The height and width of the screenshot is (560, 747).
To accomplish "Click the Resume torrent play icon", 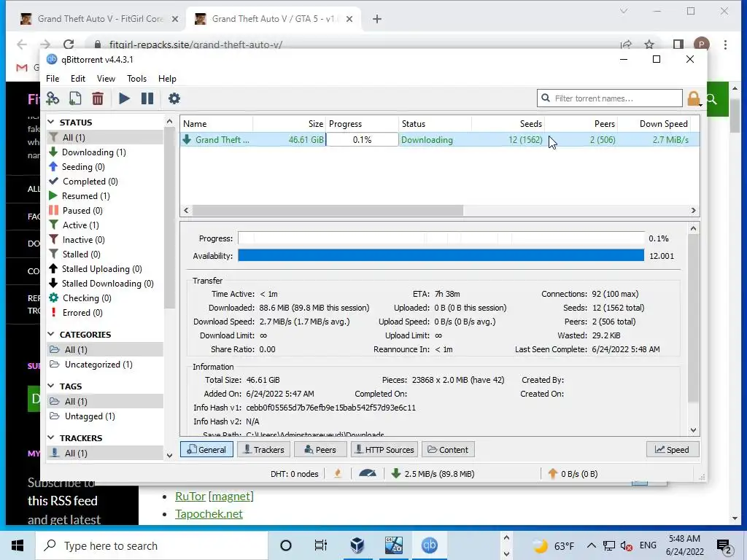I will pos(124,98).
